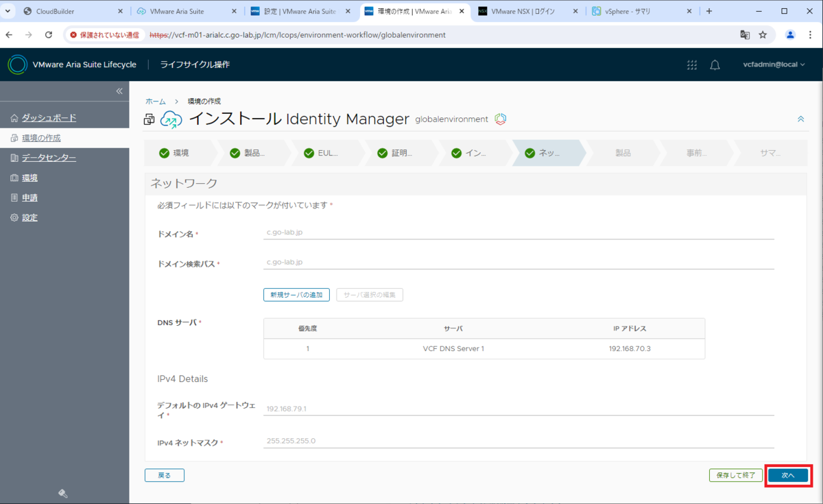This screenshot has width=823, height=504.
Task: Bookmark this page with star icon
Action: coord(763,35)
